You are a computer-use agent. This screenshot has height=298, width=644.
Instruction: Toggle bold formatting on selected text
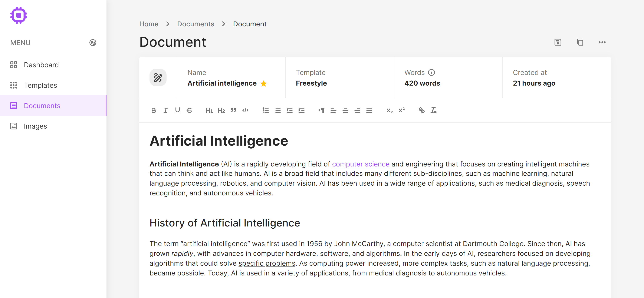pos(153,110)
